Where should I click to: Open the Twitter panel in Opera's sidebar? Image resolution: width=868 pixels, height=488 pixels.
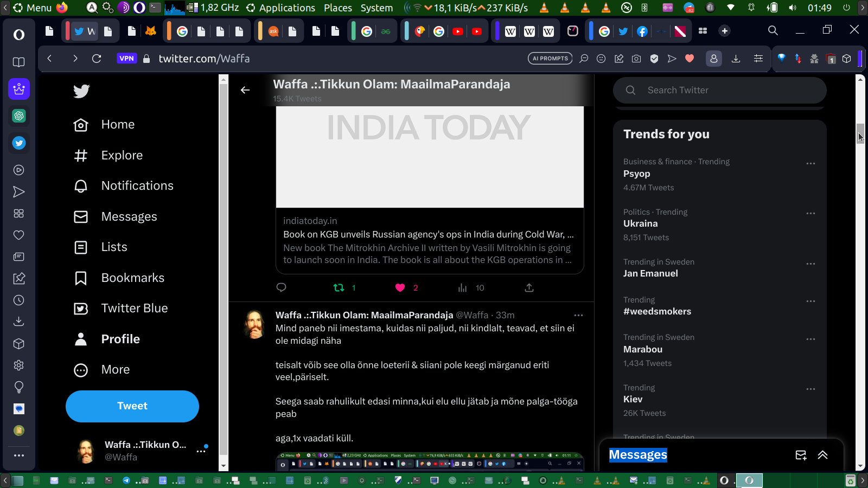tap(19, 143)
